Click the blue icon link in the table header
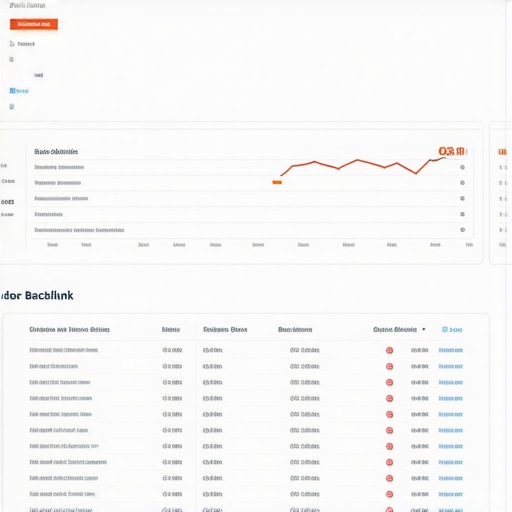This screenshot has height=512, width=512. [x=452, y=330]
